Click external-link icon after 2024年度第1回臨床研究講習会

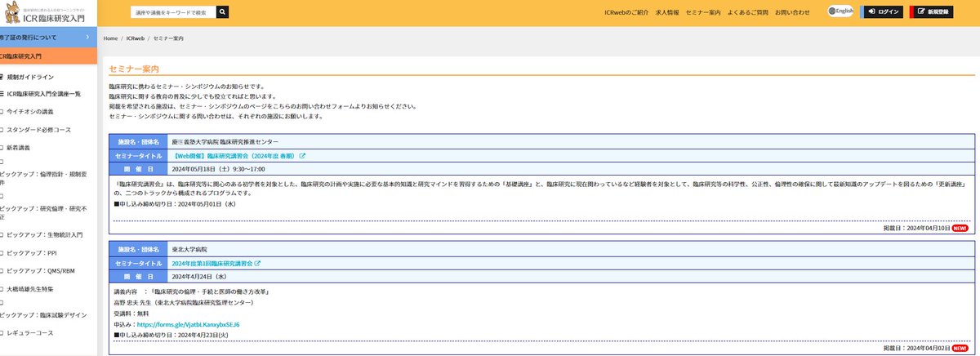(257, 264)
